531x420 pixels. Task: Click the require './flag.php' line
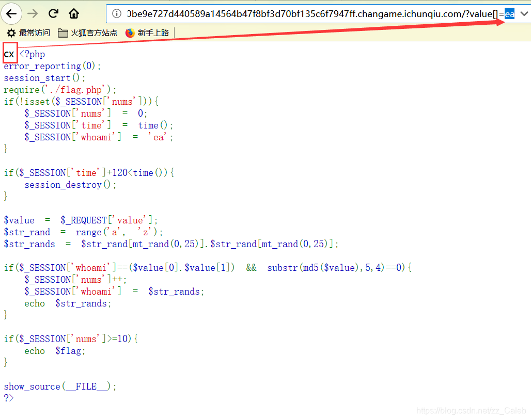[x=60, y=90]
